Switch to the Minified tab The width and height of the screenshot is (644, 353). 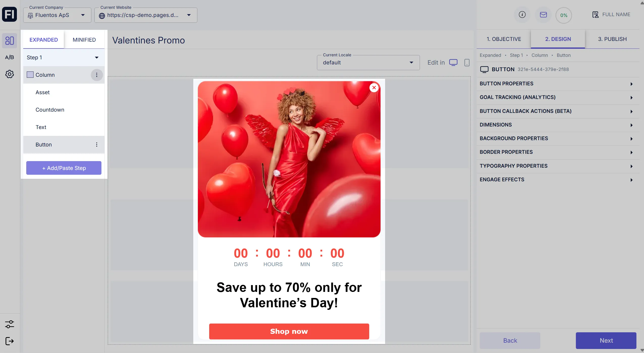(84, 40)
